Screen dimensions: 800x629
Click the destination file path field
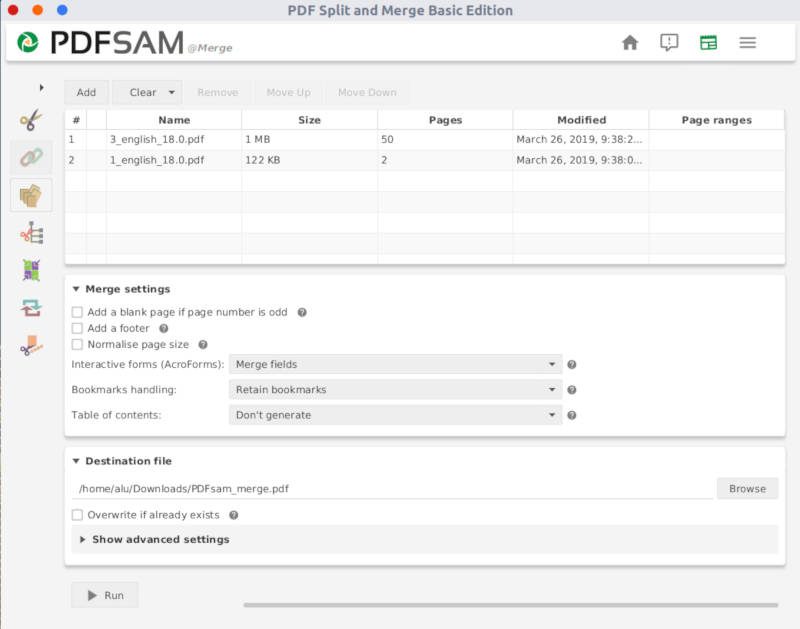392,489
